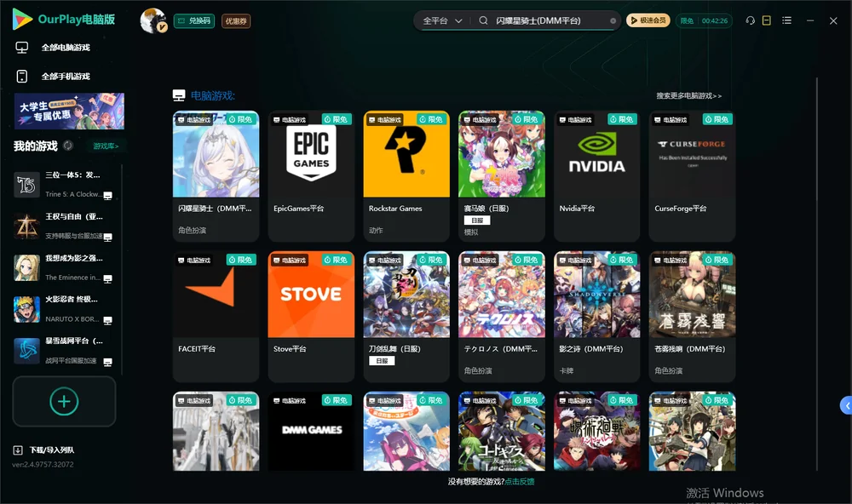852x504 pixels.
Task: Open the 大学生专属优惠 promo banner
Action: (x=70, y=112)
